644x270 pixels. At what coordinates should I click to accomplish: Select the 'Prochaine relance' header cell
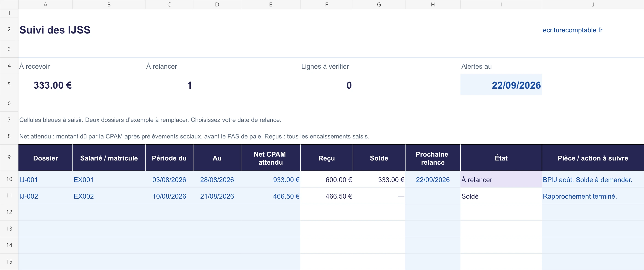coord(433,158)
